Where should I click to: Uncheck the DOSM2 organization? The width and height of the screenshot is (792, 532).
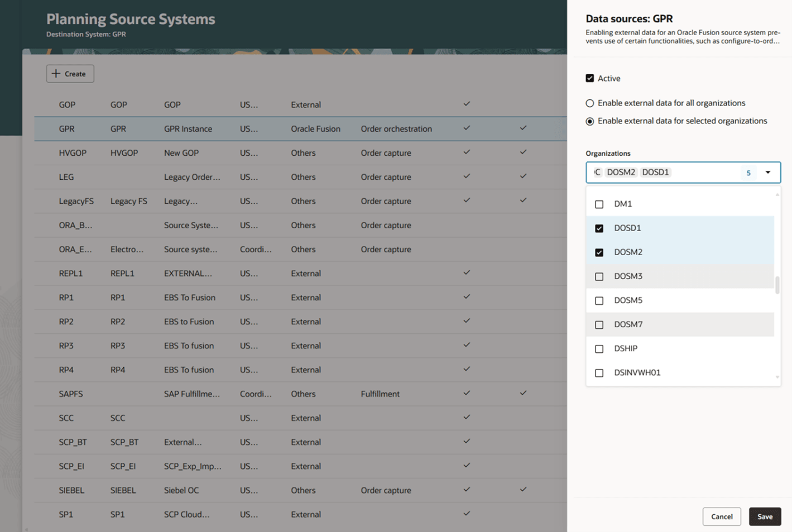pyautogui.click(x=599, y=252)
